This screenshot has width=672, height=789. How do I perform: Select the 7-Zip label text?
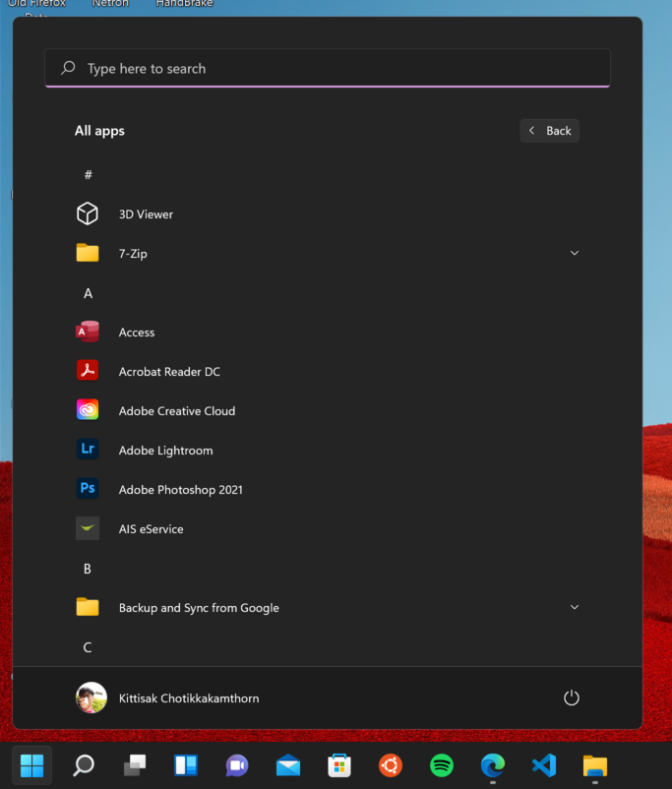coord(133,254)
